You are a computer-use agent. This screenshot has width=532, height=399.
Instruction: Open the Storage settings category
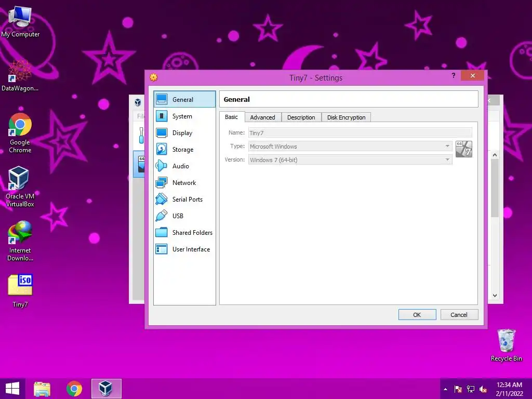point(184,149)
